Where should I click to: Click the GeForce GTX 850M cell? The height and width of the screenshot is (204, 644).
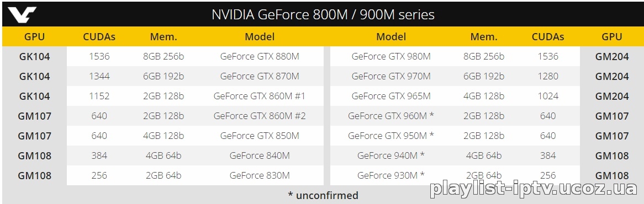click(x=260, y=135)
